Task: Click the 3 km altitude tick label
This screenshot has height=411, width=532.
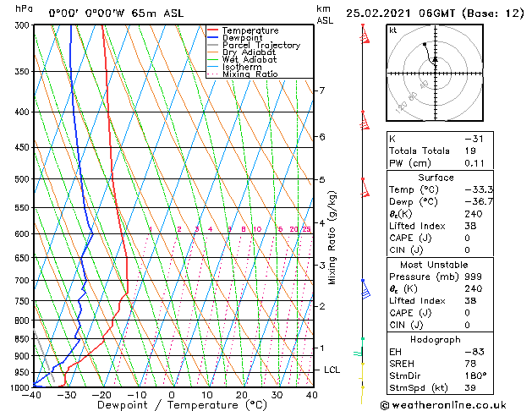Action: click(321, 265)
